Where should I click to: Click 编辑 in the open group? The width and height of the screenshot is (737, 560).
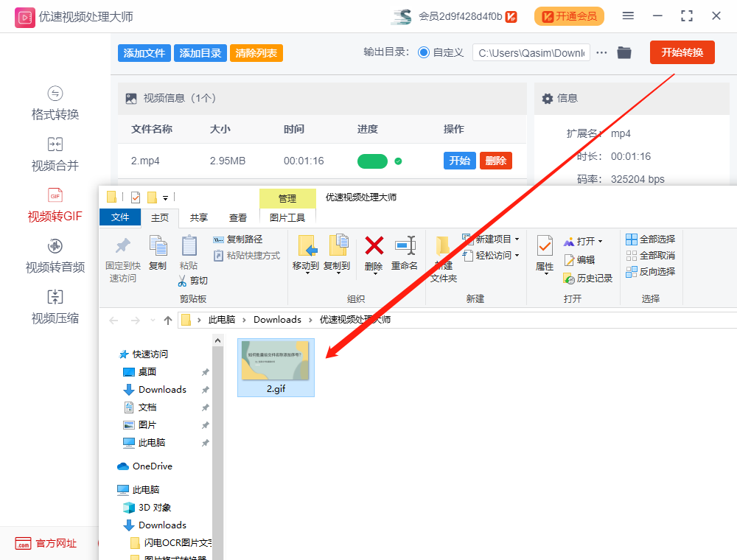(x=579, y=260)
